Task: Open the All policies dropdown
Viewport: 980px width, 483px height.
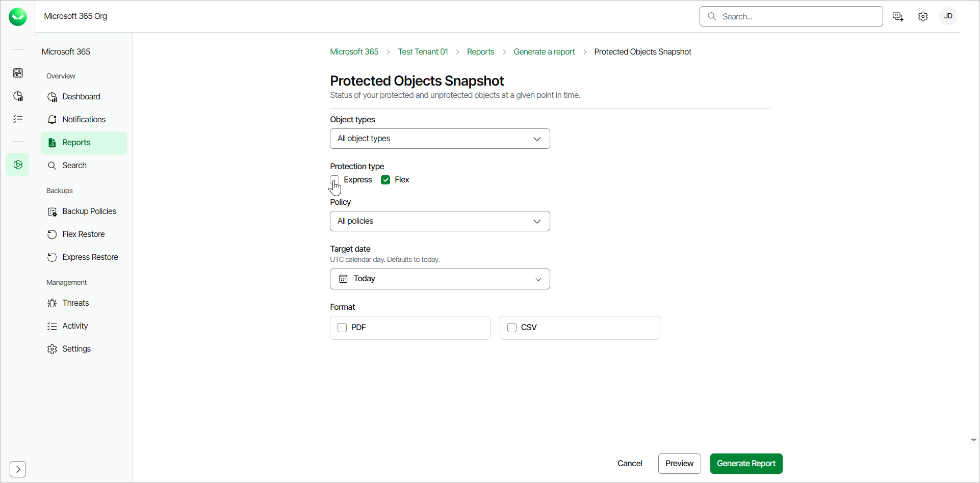Action: (440, 221)
